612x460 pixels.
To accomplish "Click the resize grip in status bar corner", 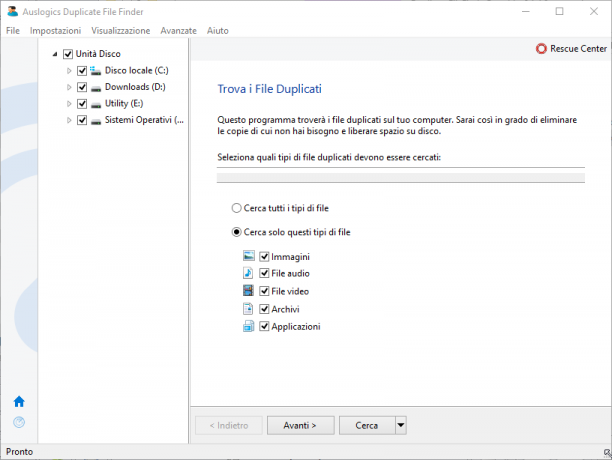I will (x=607, y=453).
